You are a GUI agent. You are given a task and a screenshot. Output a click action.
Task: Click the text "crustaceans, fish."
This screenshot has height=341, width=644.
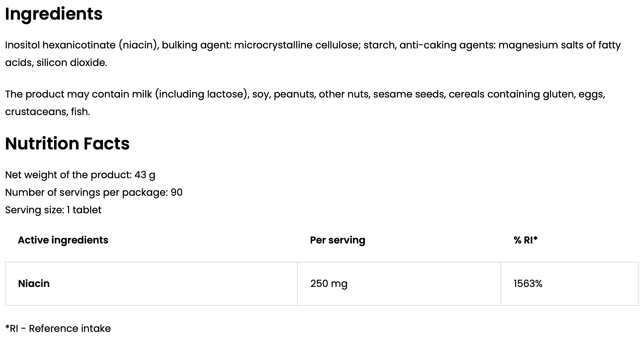47,112
